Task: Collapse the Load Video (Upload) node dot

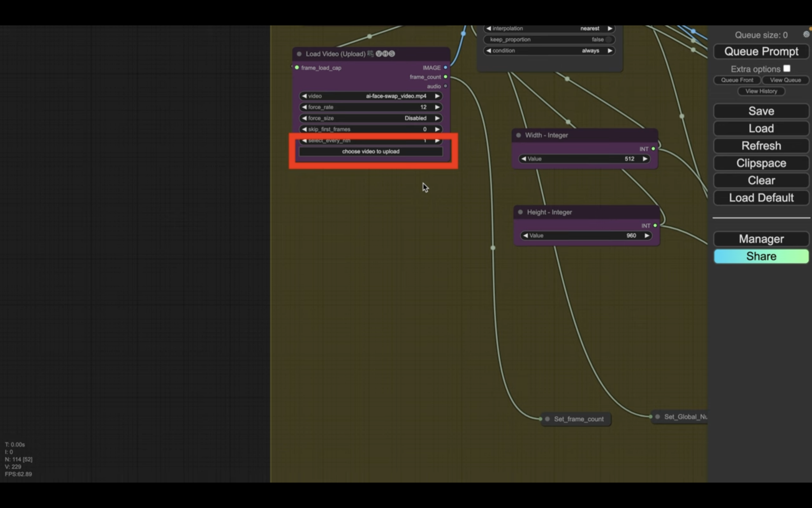Action: tap(299, 54)
